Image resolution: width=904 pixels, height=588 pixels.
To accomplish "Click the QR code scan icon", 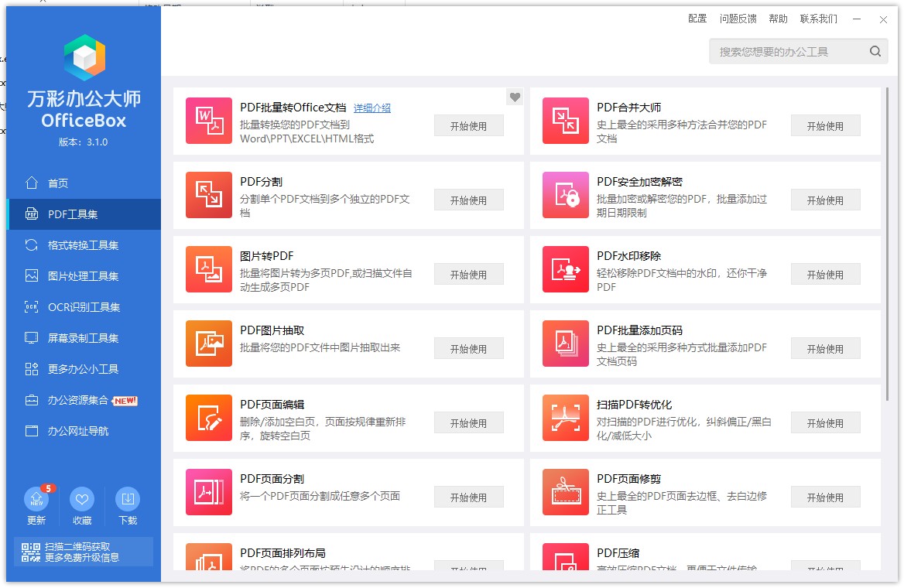I will pos(31,552).
